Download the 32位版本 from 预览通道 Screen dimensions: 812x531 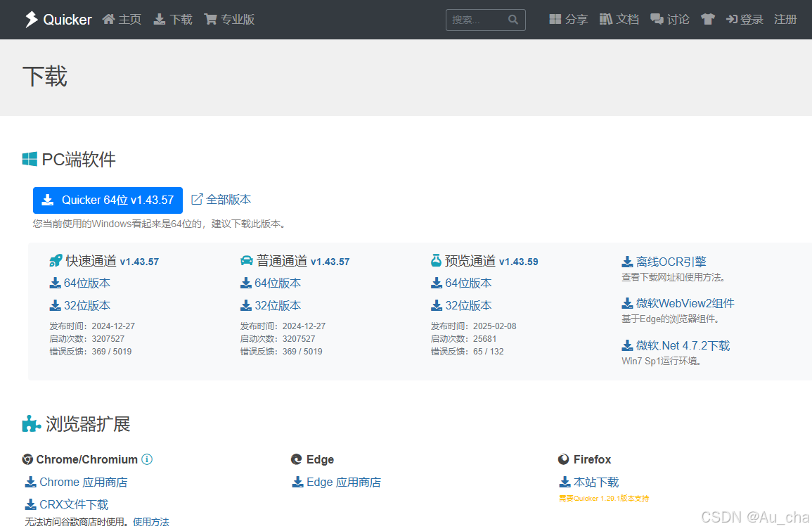click(x=461, y=305)
